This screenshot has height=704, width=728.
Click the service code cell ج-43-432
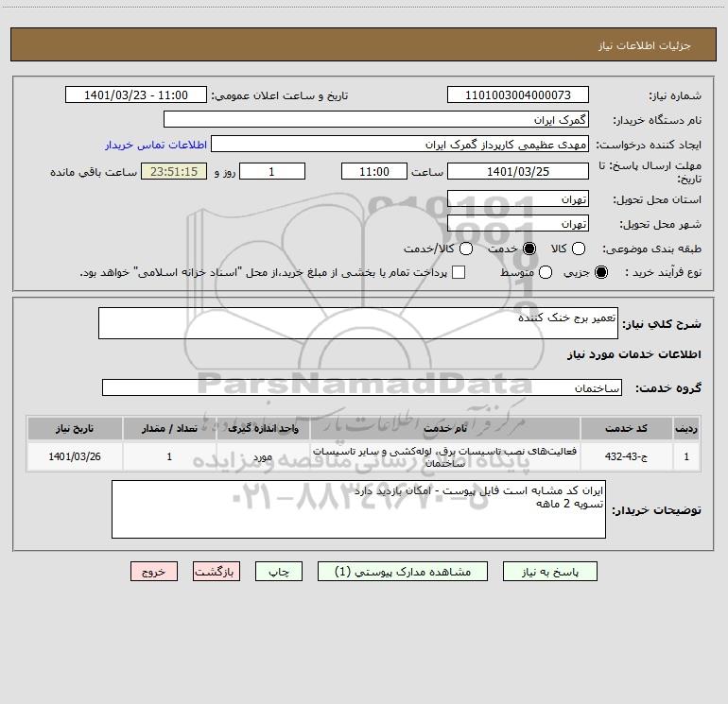tap(626, 456)
